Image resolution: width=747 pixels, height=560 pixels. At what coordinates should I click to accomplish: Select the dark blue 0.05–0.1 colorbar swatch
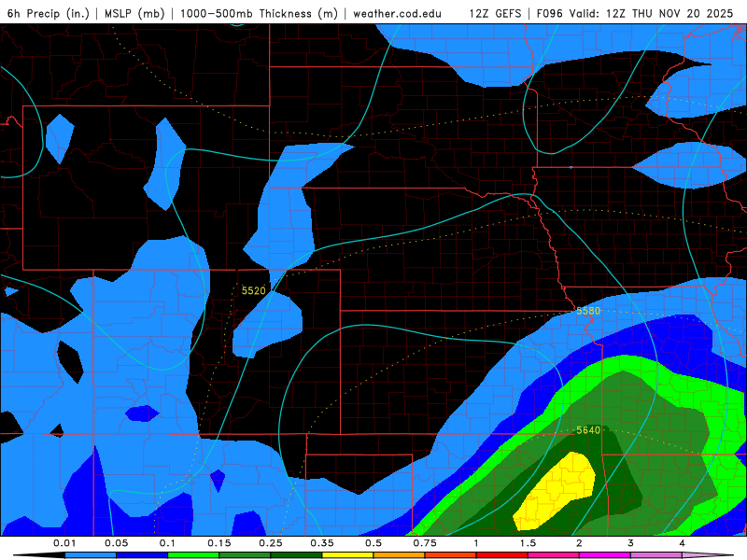tap(142, 555)
